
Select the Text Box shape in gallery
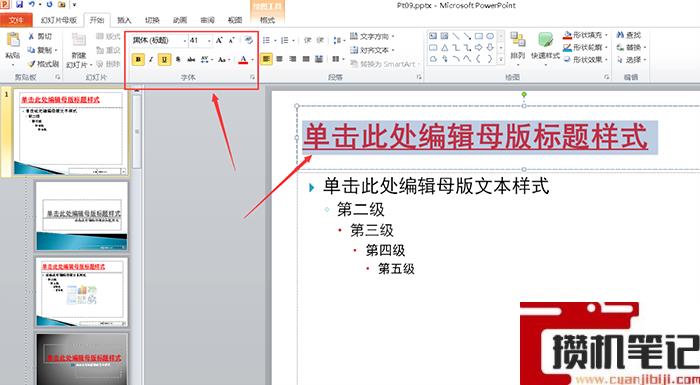click(433, 36)
